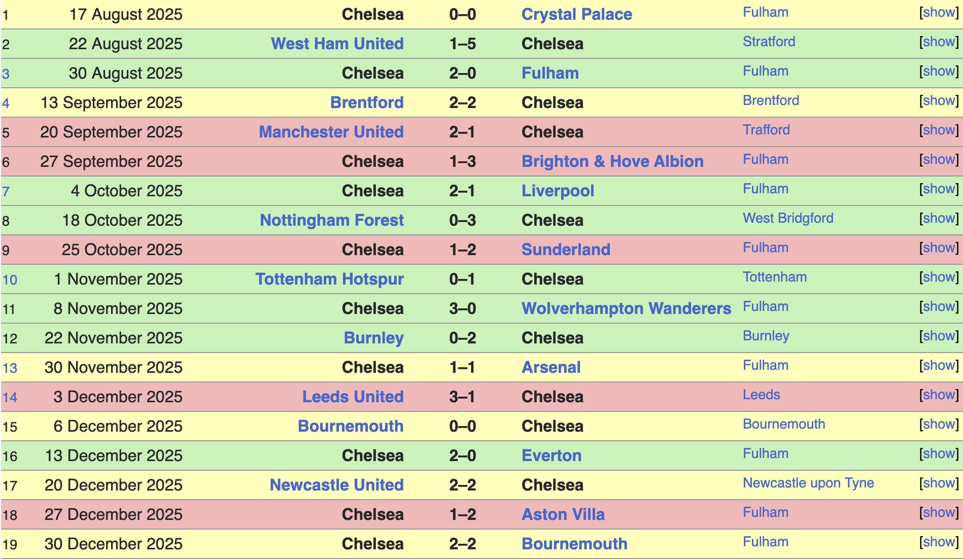Show details of West Ham United match
The image size is (963, 560).
point(939,42)
